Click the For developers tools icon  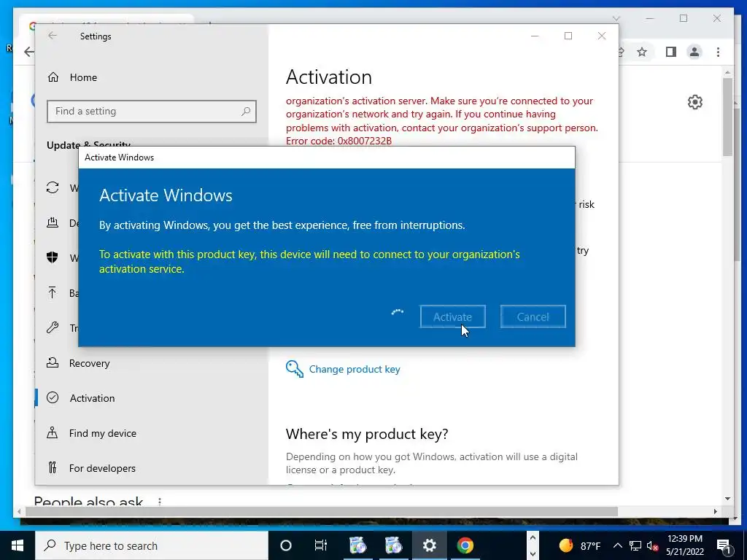(53, 467)
